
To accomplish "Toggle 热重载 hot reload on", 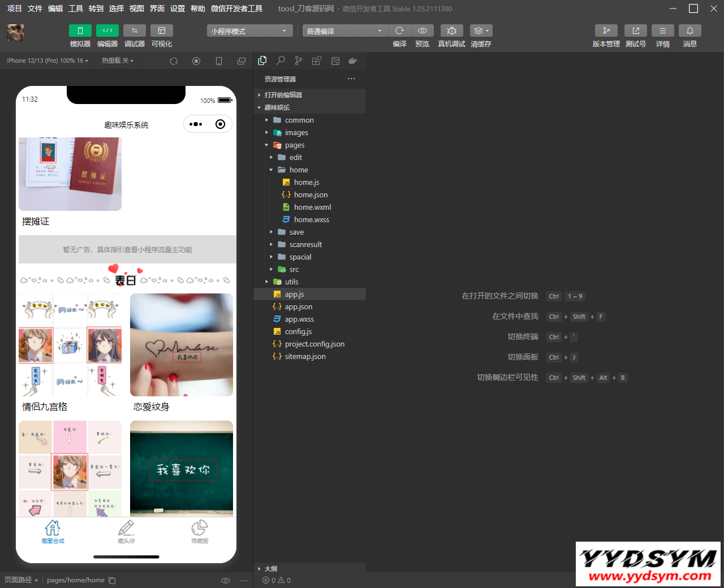I will tap(117, 60).
